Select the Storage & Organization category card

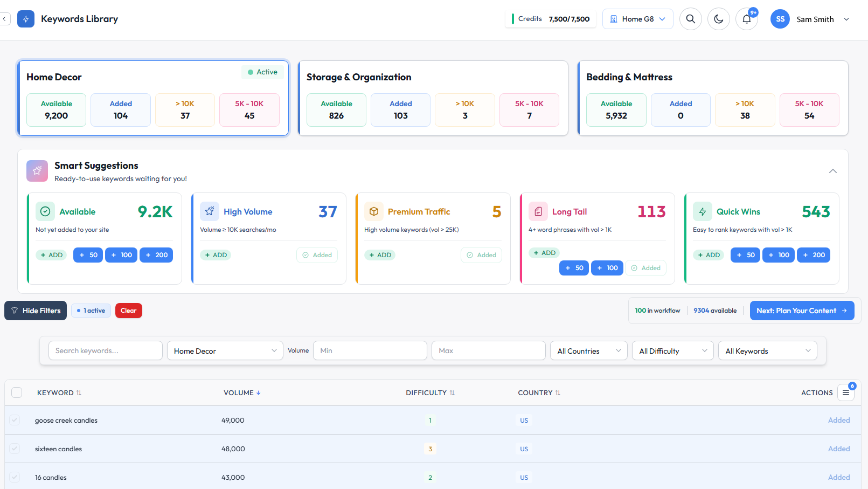pyautogui.click(x=433, y=77)
